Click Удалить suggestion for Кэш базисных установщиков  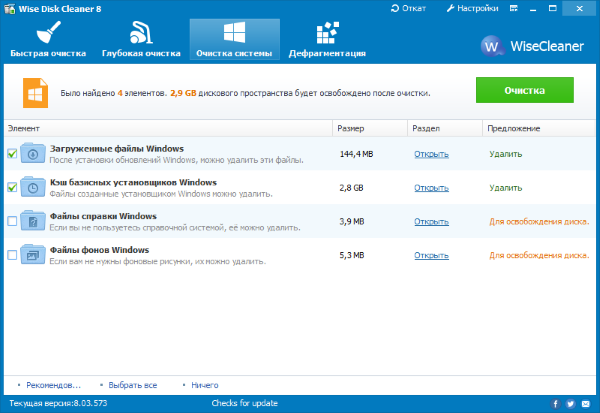[505, 188]
